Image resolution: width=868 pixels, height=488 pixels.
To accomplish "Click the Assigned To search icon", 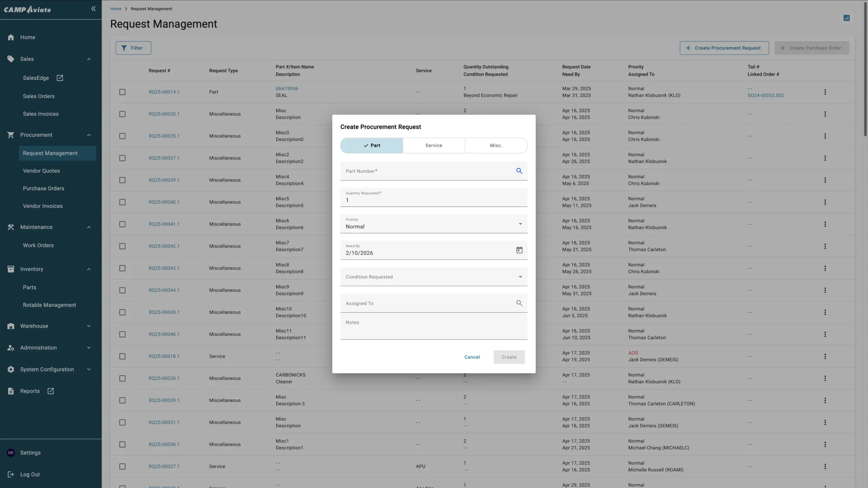I will point(519,303).
